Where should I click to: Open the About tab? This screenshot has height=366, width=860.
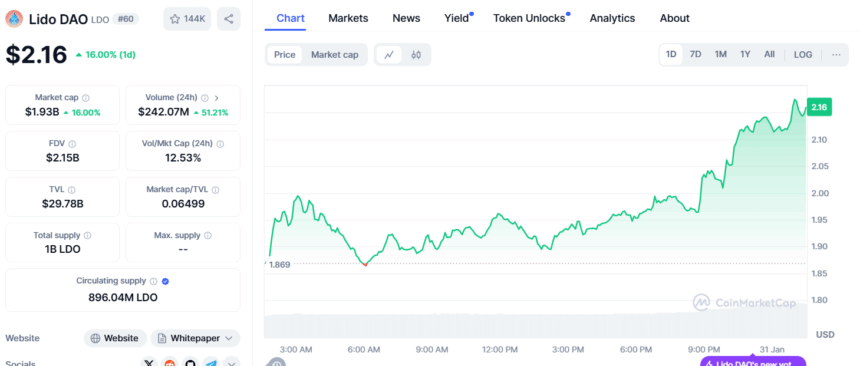pyautogui.click(x=675, y=18)
